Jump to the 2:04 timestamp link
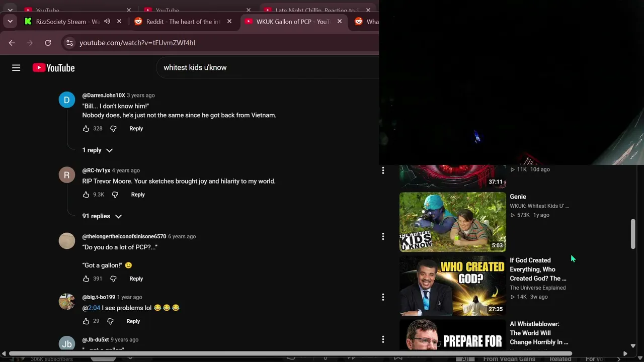Image resolution: width=644 pixels, height=362 pixels. [94, 308]
